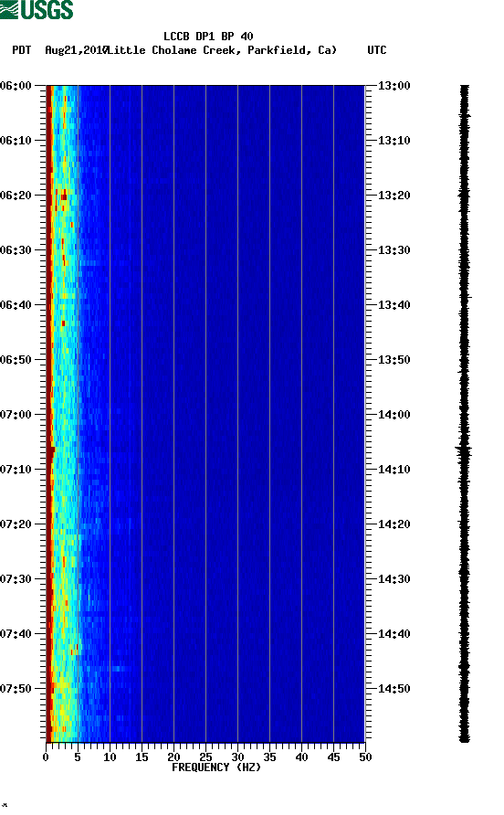
Task: Click the 06:00 PDT time label
Action: (16, 85)
